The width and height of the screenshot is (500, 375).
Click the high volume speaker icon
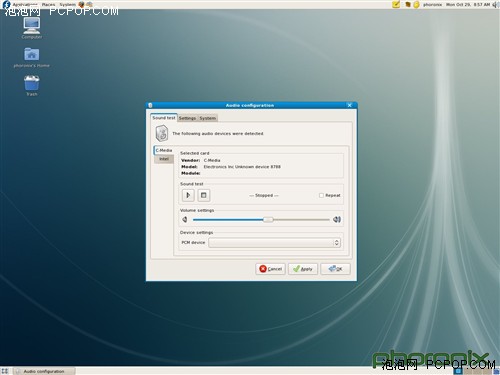337,219
